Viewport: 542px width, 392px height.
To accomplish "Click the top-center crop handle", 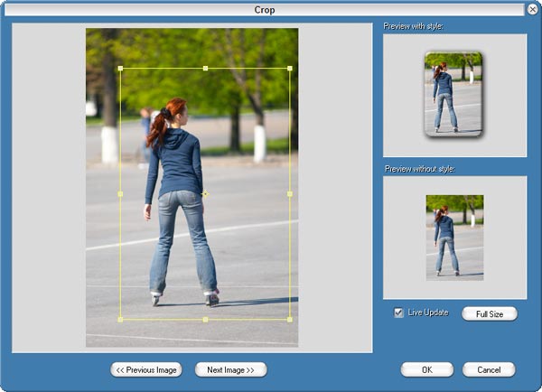I will pyautogui.click(x=205, y=69).
